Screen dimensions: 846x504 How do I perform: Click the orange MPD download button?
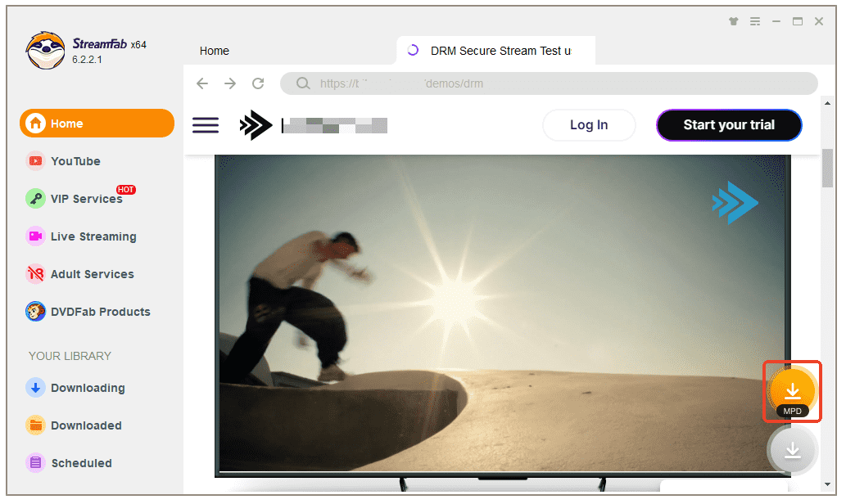(792, 392)
